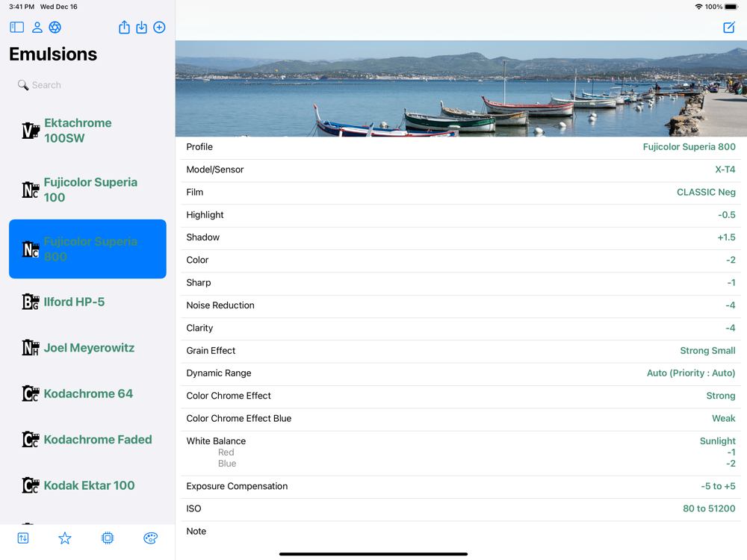
Task: Click the White Balance Red label
Action: (x=226, y=452)
